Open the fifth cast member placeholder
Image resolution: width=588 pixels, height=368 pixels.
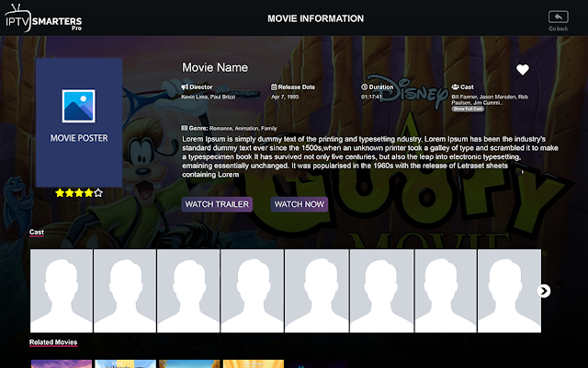click(x=317, y=291)
